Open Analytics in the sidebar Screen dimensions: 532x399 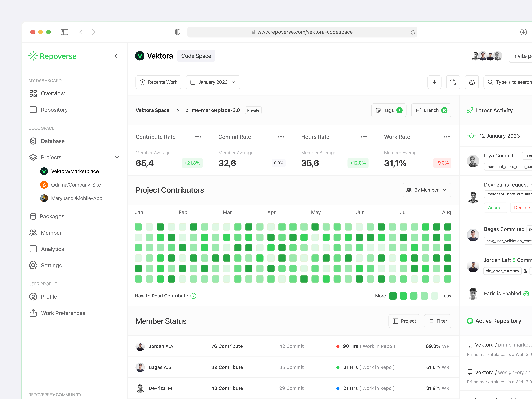tap(52, 249)
